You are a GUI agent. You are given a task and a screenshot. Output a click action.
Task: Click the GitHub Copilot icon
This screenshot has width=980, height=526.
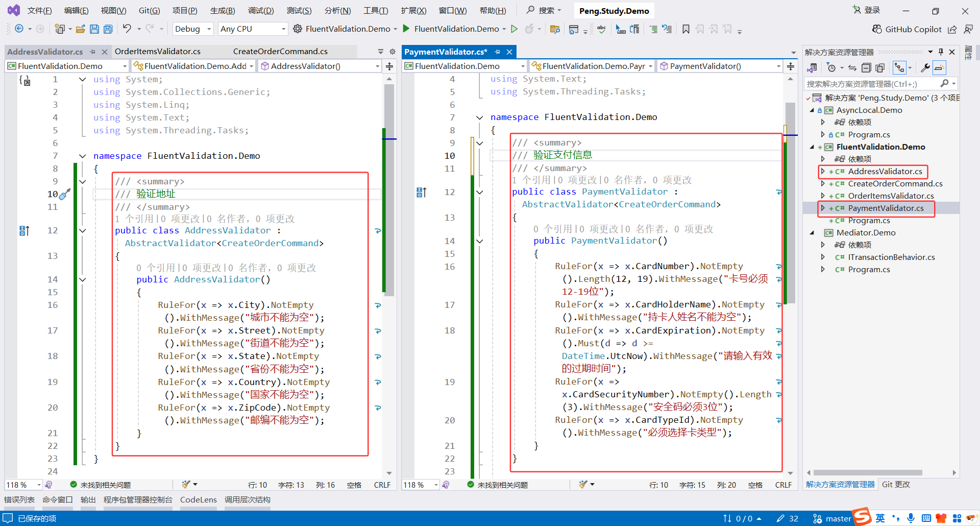pos(877,29)
